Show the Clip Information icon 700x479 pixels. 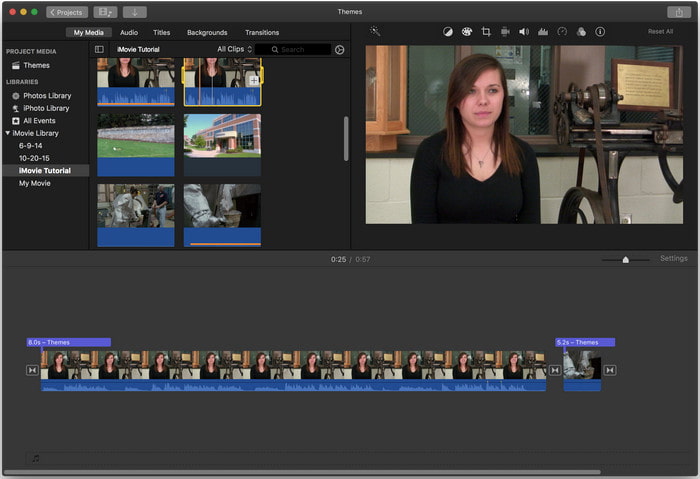pyautogui.click(x=600, y=32)
